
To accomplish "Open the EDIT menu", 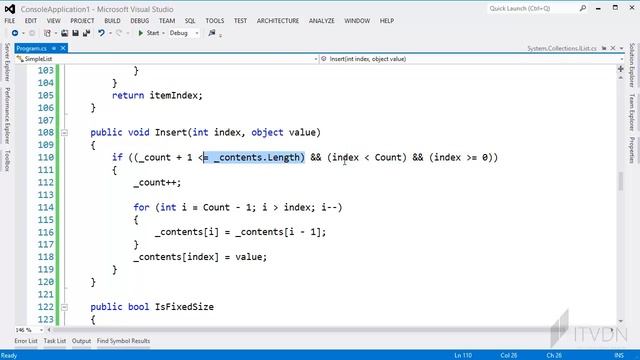I will click(x=31, y=20).
